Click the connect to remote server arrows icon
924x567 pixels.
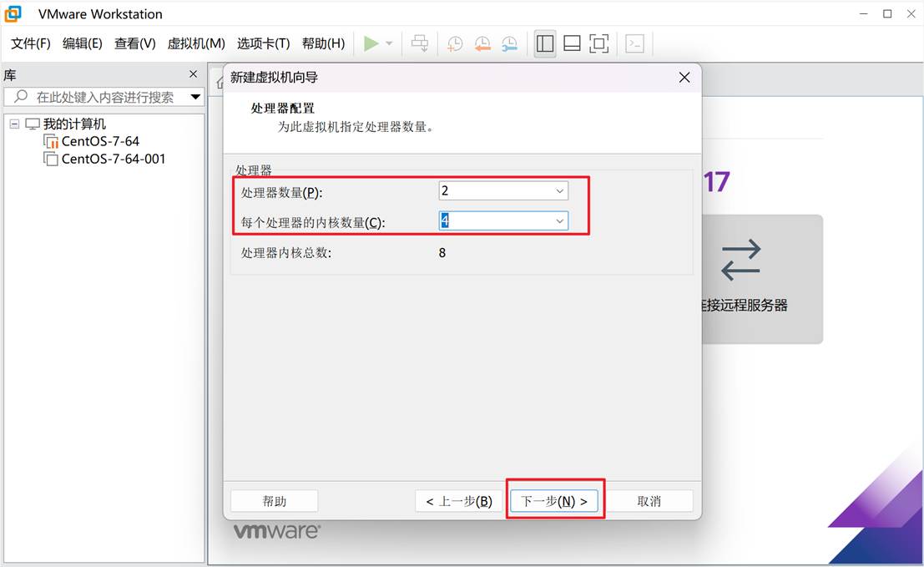click(x=740, y=260)
